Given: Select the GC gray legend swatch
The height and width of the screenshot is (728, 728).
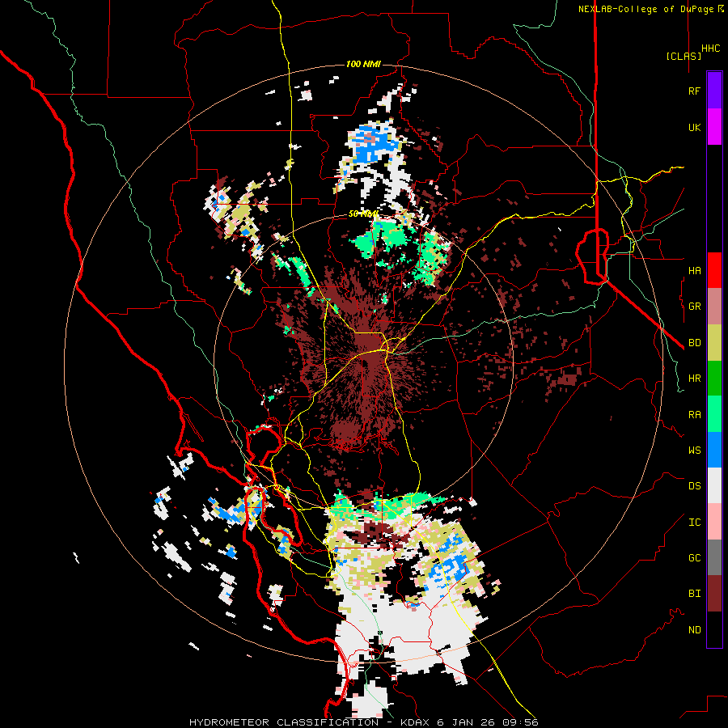Looking at the screenshot, I should point(714,557).
